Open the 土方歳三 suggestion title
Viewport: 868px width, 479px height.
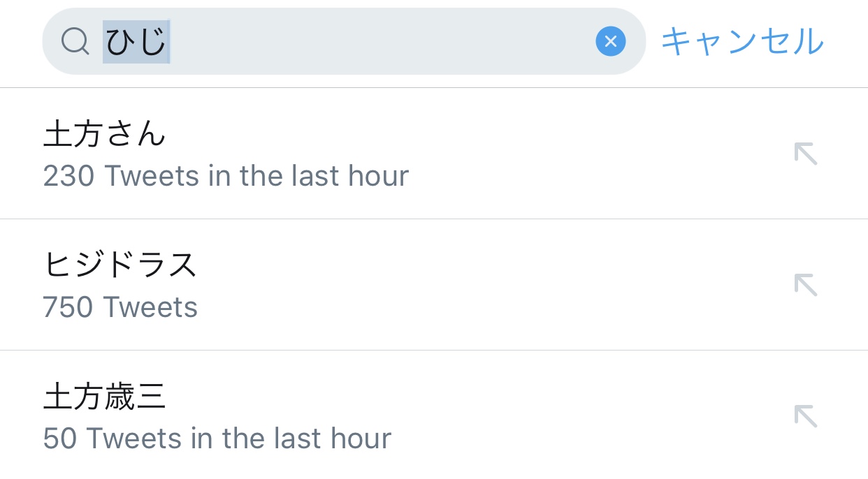pyautogui.click(x=105, y=397)
